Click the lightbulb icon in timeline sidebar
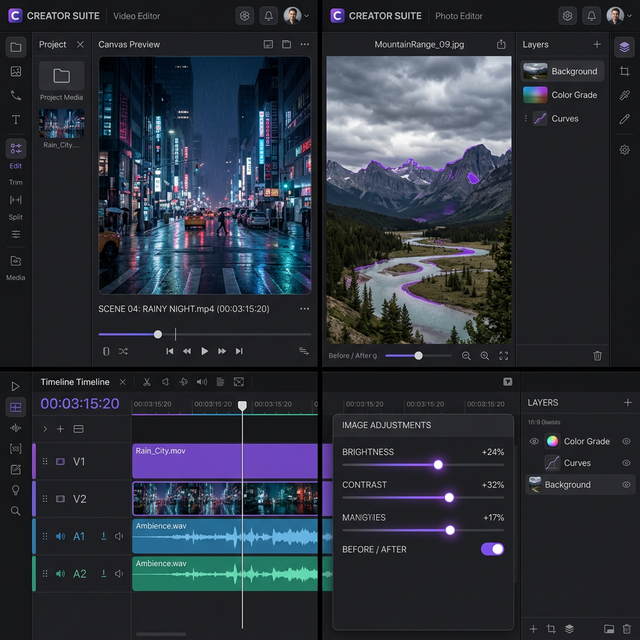 16,490
